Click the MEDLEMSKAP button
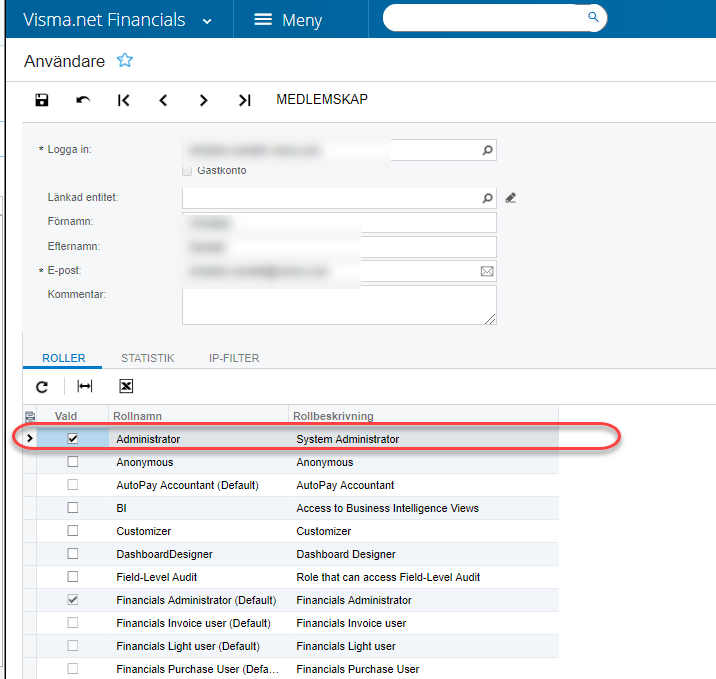The image size is (716, 679). [x=322, y=99]
